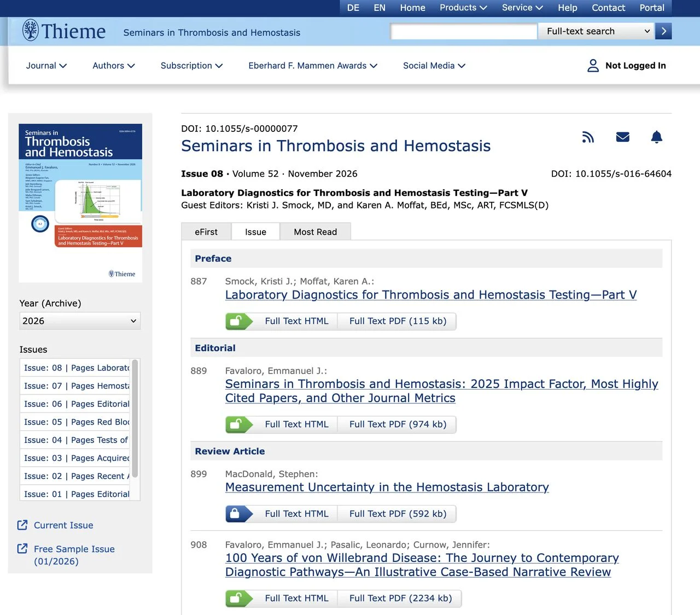Click the search input field

(x=464, y=31)
